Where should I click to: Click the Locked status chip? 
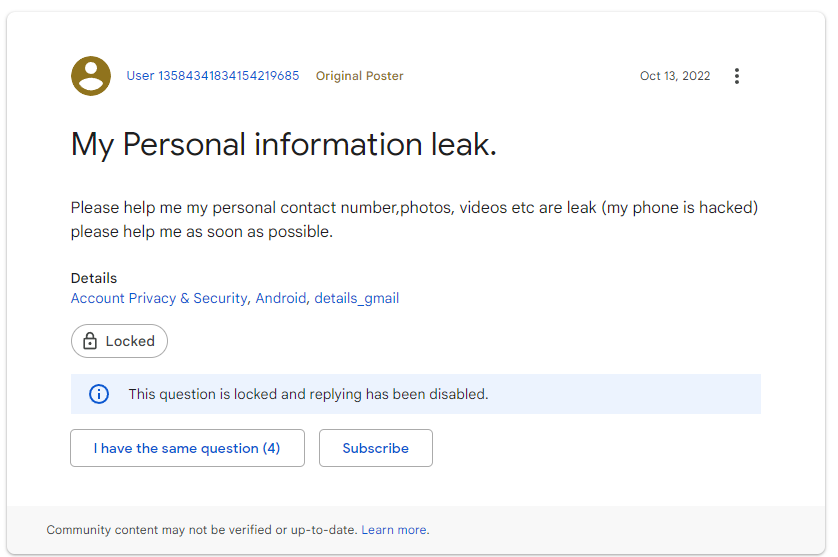pyautogui.click(x=119, y=341)
